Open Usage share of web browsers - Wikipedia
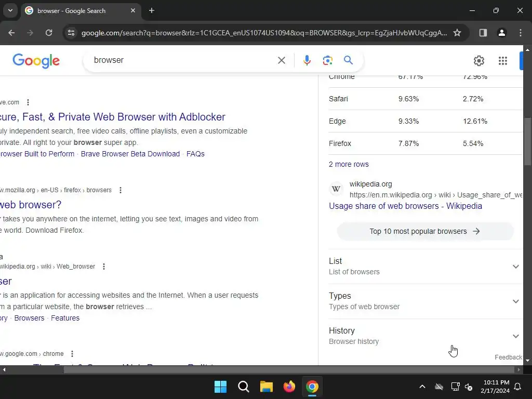Screen dimensions: 532x399 click(x=405, y=206)
